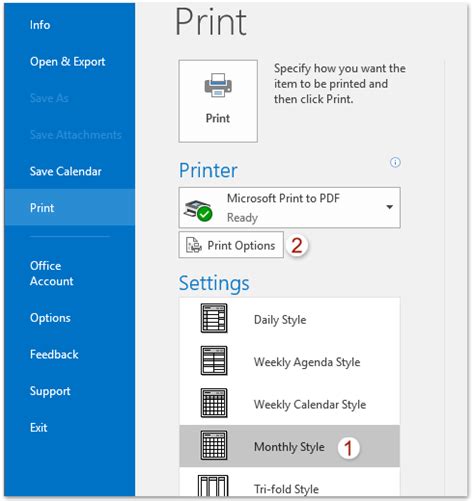Select the Tri-fold Style icon

[213, 486]
